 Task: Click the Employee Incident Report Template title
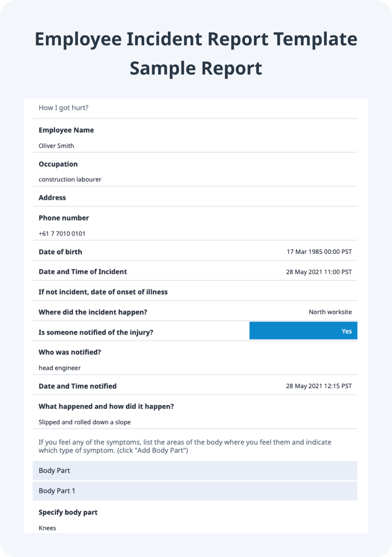point(196,39)
